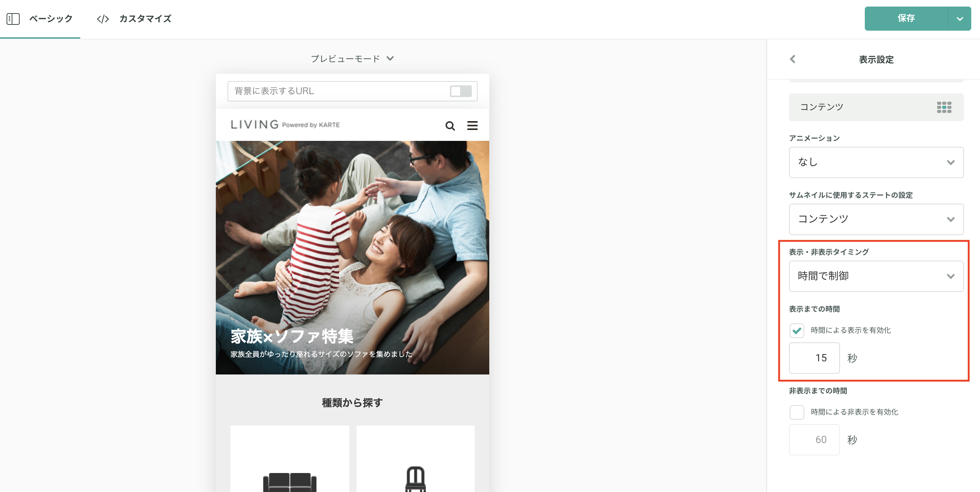Click the 保存 save button
Image resolution: width=980 pixels, height=492 pixels.
[x=906, y=18]
